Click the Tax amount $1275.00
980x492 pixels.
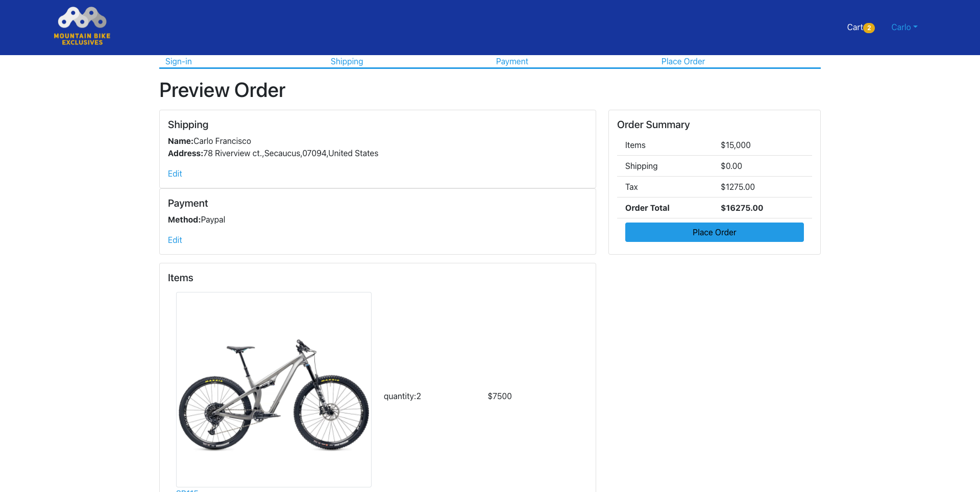click(738, 187)
